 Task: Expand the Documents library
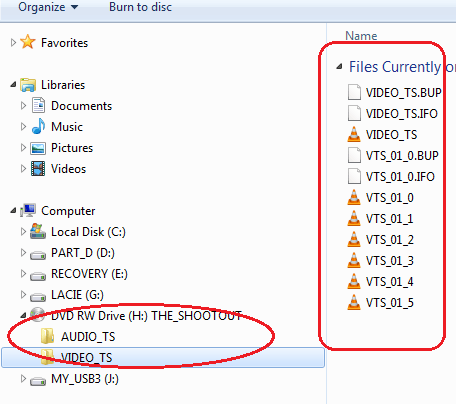23,106
